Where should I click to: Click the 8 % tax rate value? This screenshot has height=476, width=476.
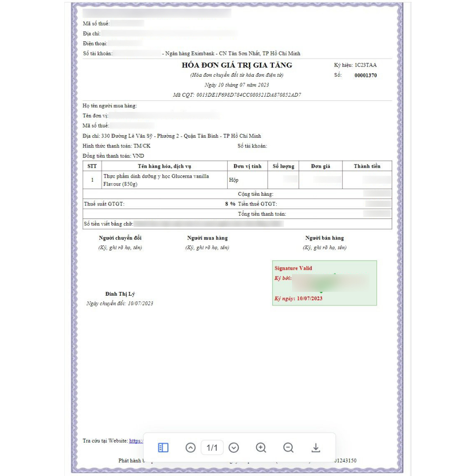(x=230, y=204)
